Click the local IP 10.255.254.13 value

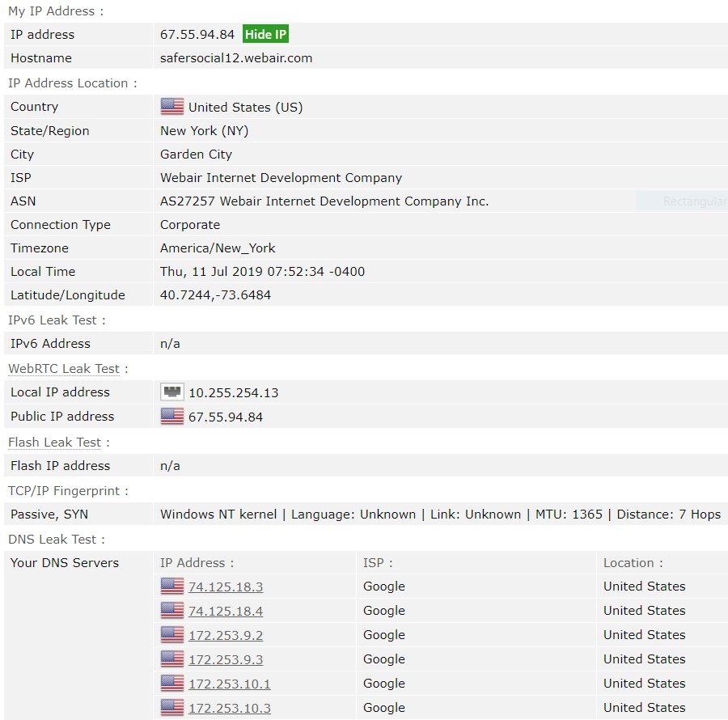[234, 392]
